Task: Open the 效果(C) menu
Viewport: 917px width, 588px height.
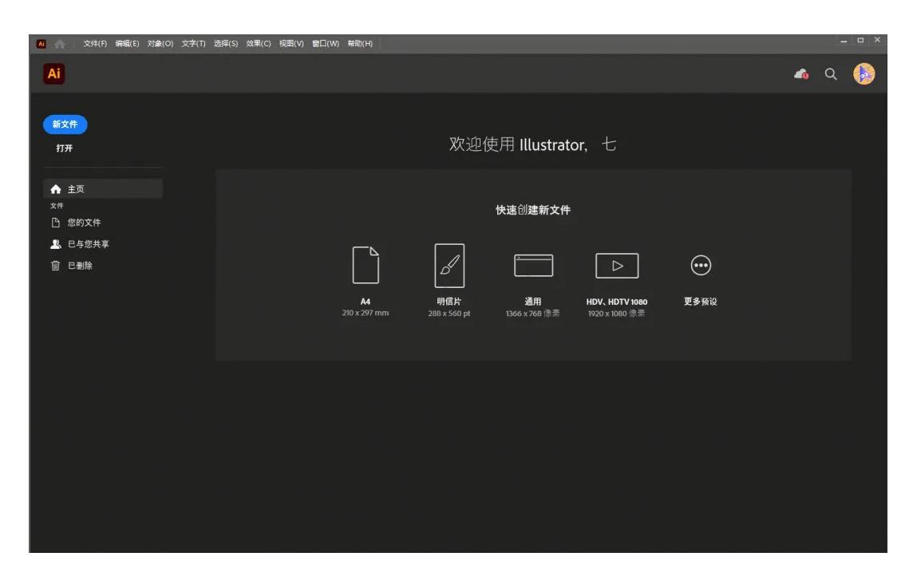Action: point(259,44)
